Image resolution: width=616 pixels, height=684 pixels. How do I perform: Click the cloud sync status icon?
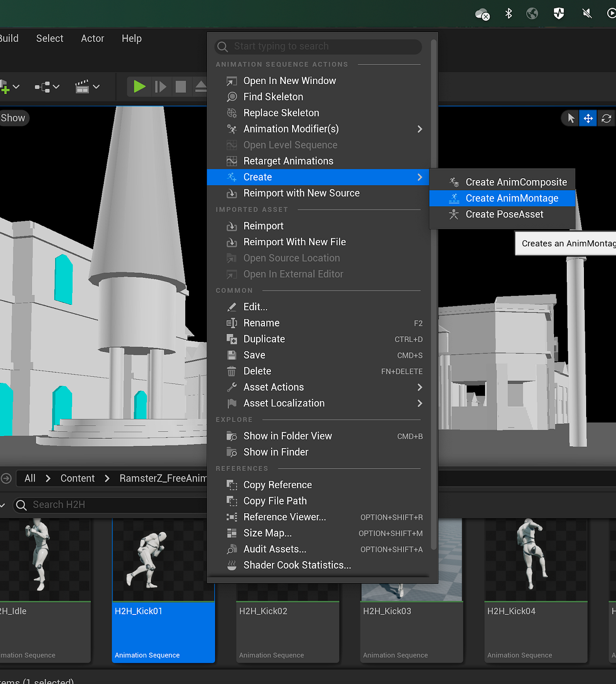(x=483, y=14)
